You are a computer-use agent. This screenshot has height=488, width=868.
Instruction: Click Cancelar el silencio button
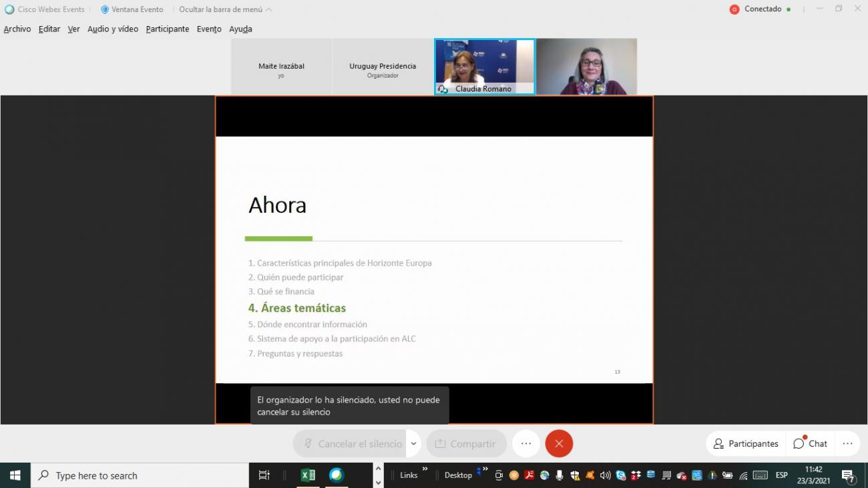tap(351, 443)
